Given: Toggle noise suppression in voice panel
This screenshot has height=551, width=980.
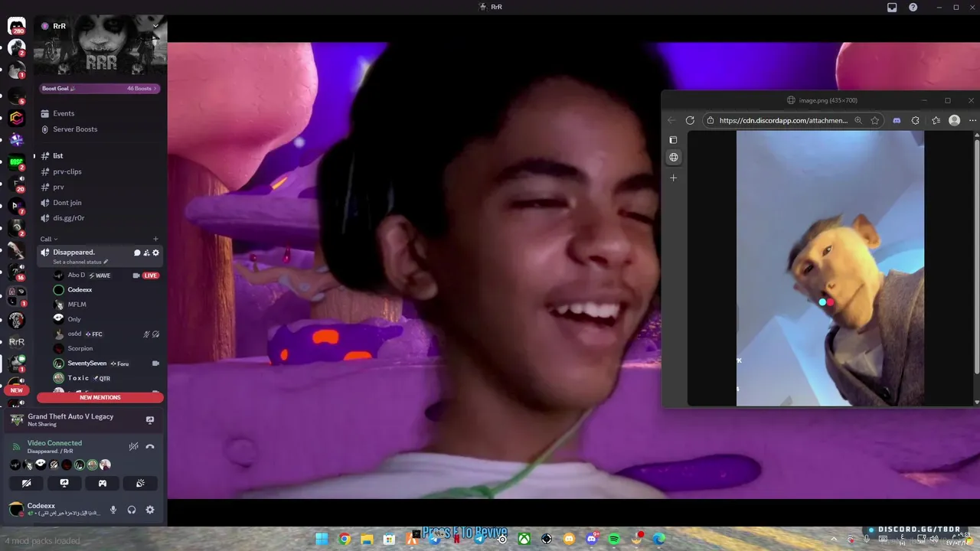Looking at the screenshot, I should 133,447.
